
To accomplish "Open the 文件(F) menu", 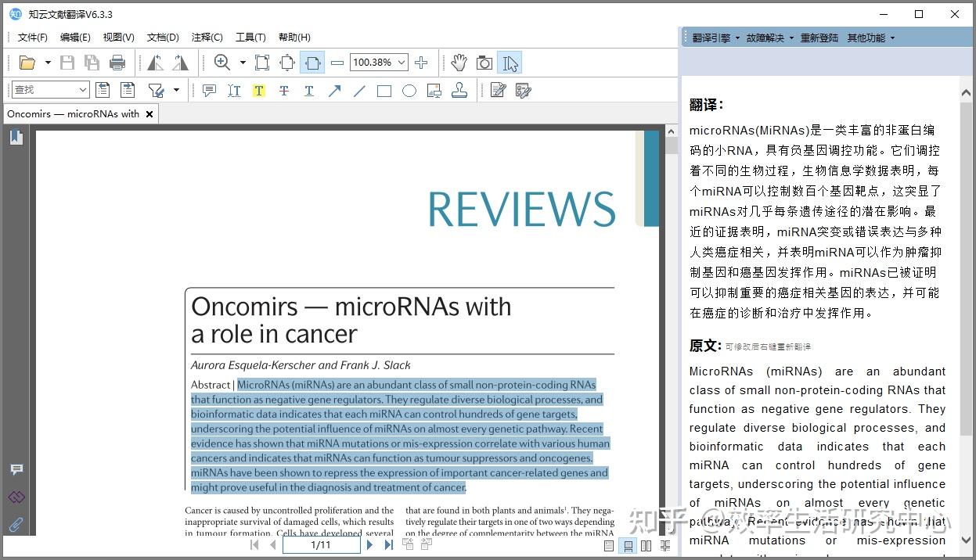I will click(33, 37).
